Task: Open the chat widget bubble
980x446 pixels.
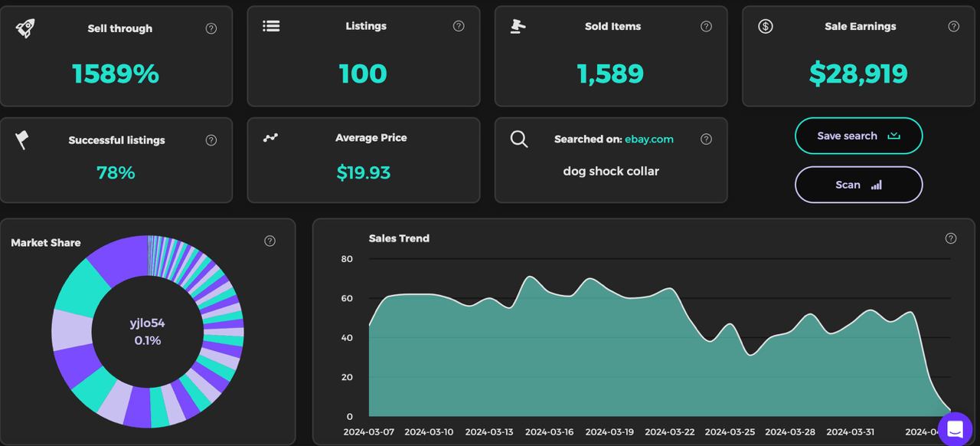Action: click(955, 429)
